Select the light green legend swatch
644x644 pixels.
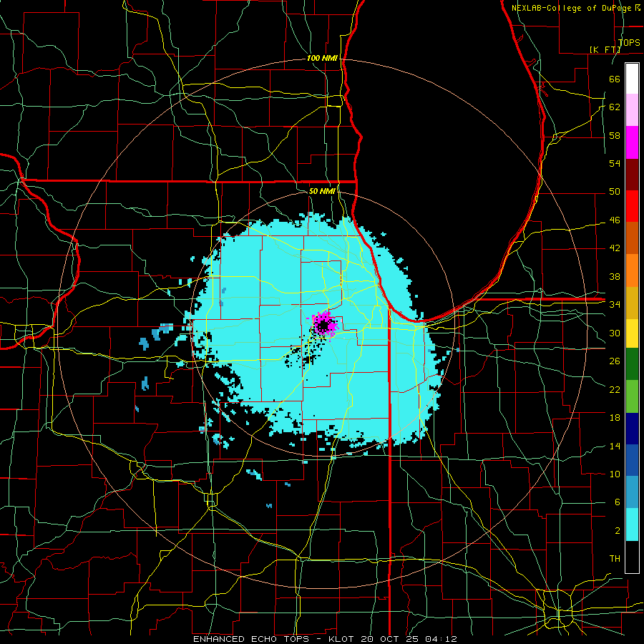click(x=632, y=396)
